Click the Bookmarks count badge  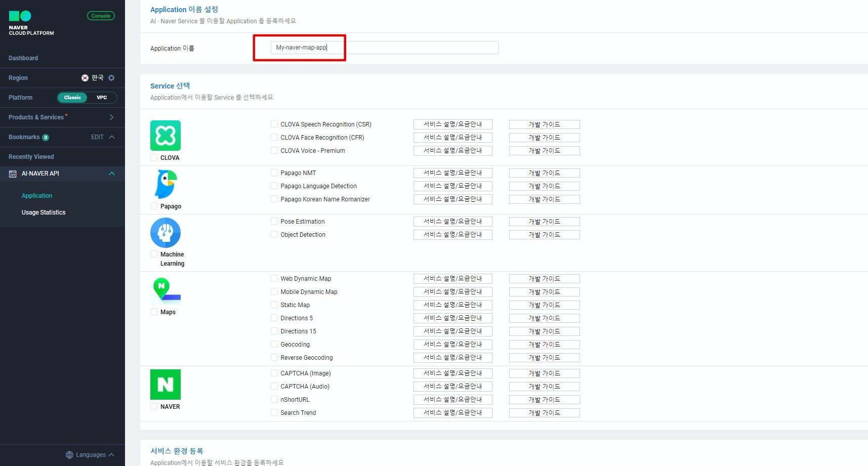(x=46, y=138)
